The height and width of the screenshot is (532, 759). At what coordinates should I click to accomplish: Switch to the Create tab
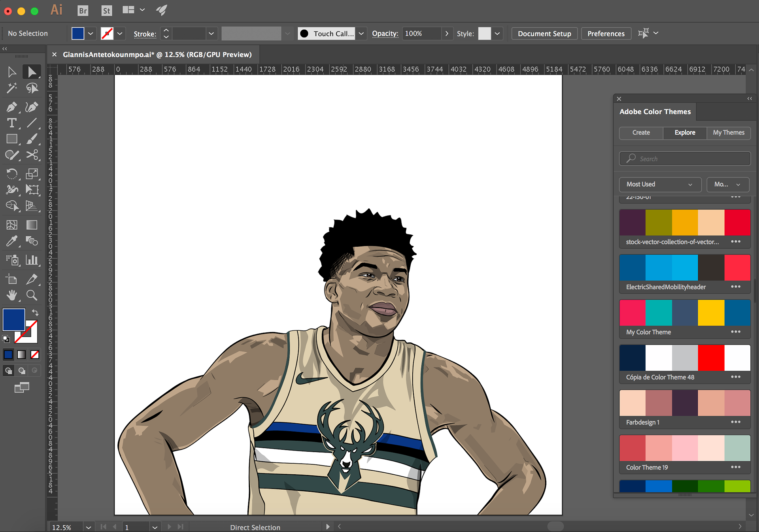coord(641,133)
